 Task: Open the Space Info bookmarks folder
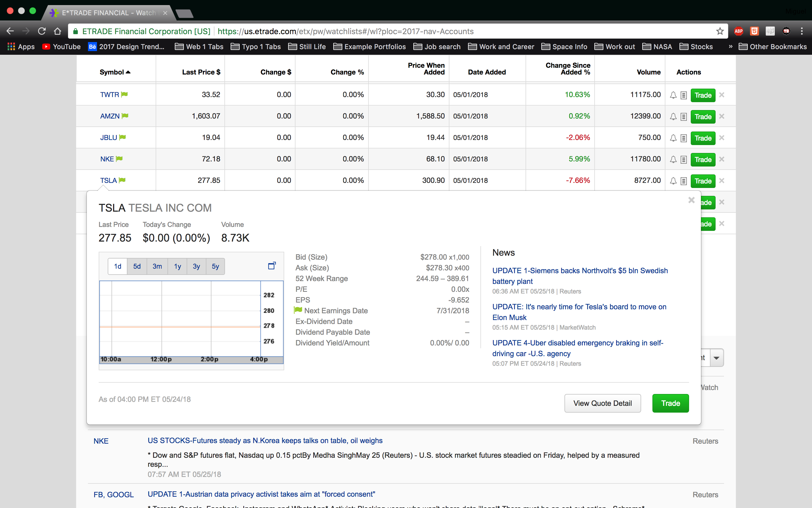click(x=564, y=47)
